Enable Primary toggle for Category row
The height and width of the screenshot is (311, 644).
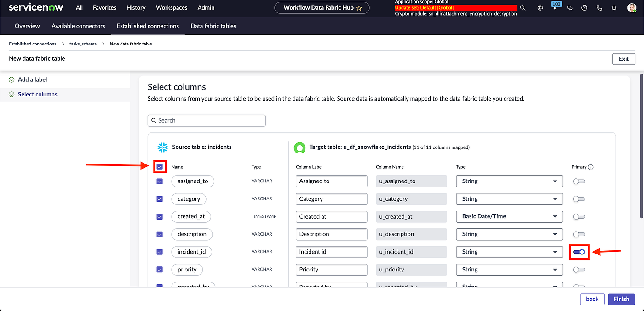click(x=579, y=199)
